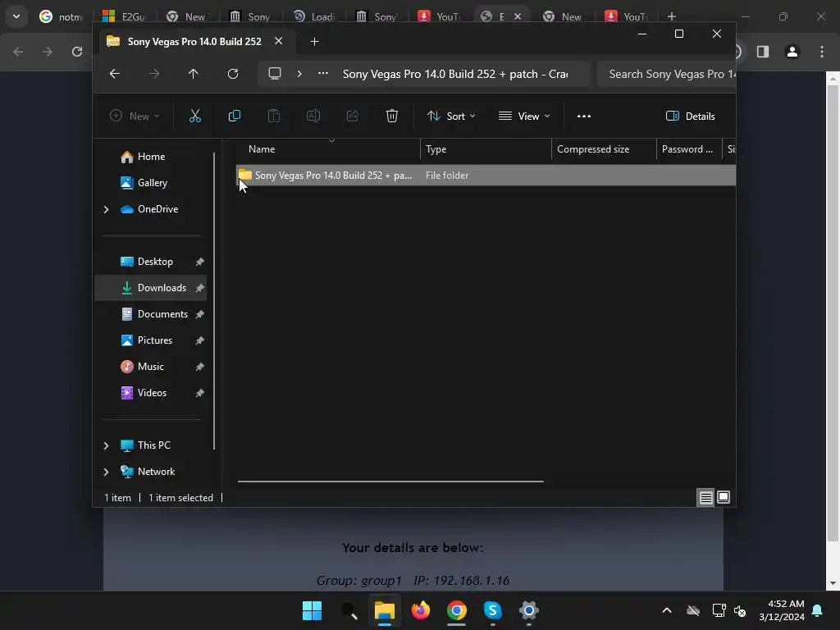Image resolution: width=840 pixels, height=630 pixels.
Task: Select the Sony Vegas Pro 14.0 Explorer tab
Action: [194, 41]
